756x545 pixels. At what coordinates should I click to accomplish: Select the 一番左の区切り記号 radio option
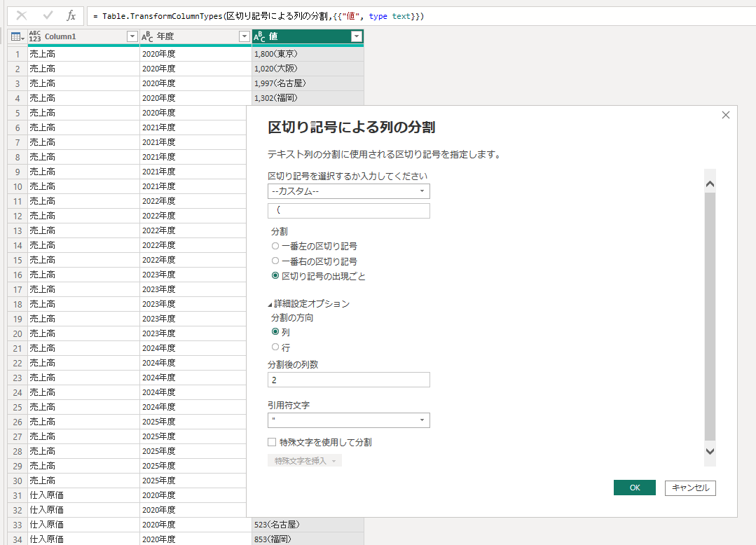click(x=275, y=246)
